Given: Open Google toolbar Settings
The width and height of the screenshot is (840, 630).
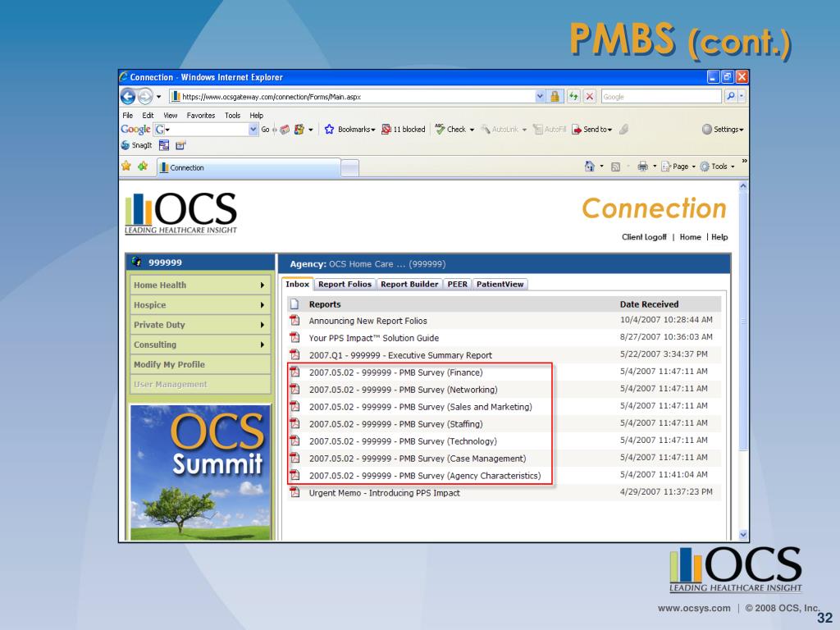Looking at the screenshot, I should [723, 129].
